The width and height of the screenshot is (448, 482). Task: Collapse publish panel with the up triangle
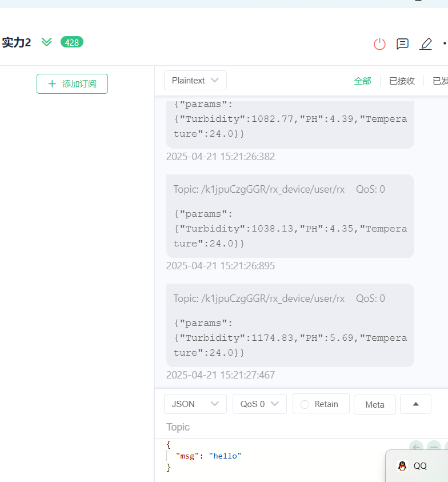pyautogui.click(x=415, y=404)
